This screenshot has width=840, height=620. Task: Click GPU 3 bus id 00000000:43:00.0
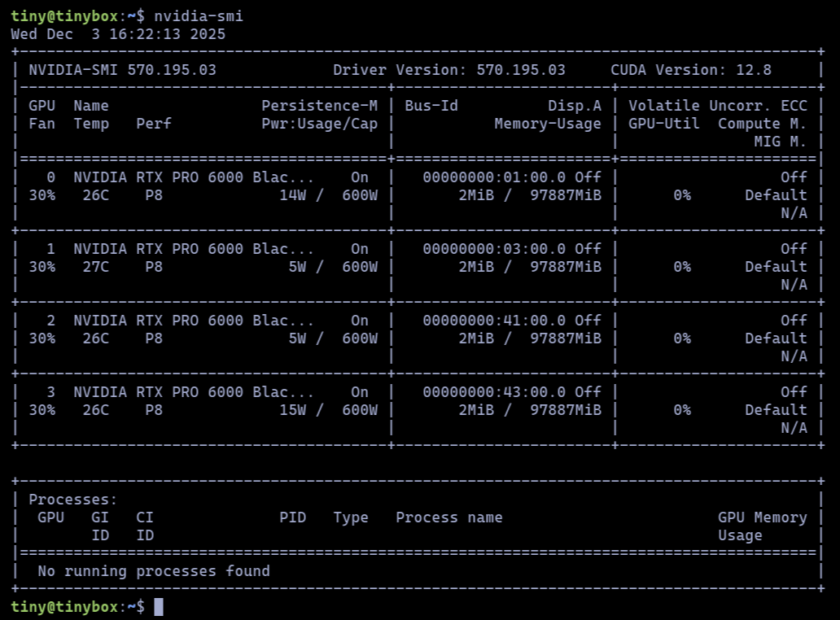(x=494, y=392)
